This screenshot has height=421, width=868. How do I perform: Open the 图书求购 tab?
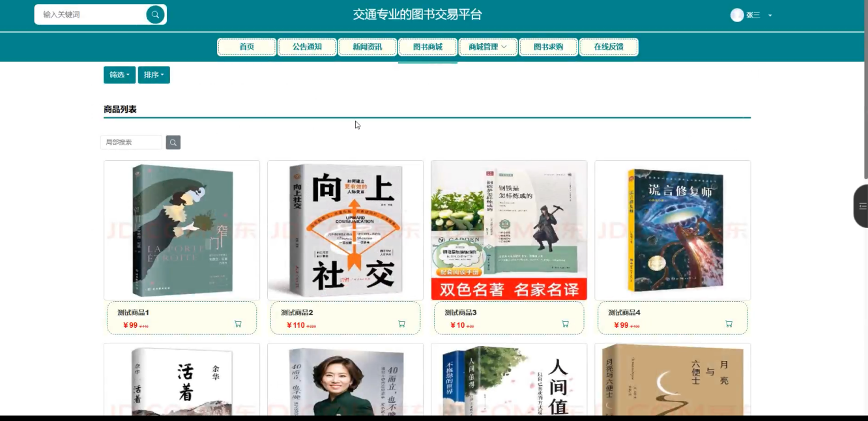point(548,47)
